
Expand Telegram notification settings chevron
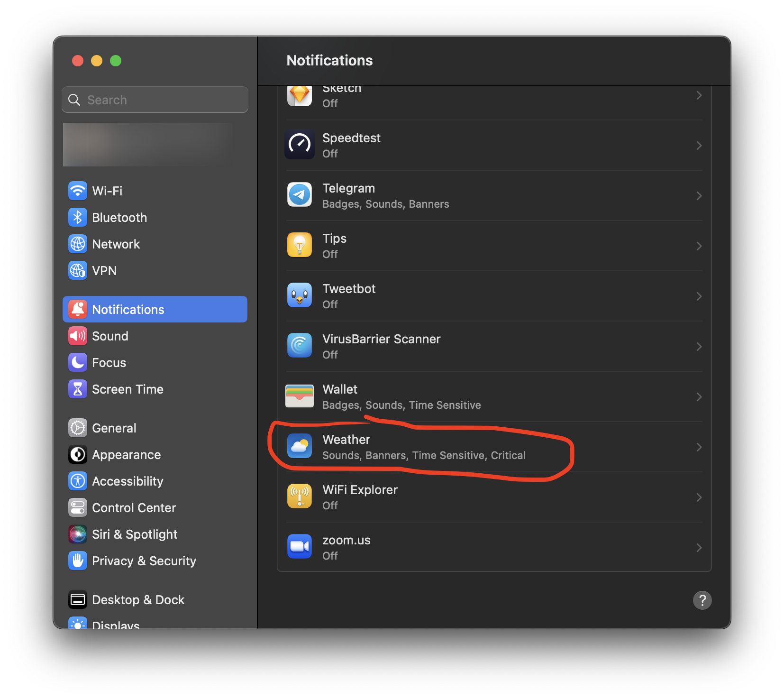click(699, 195)
